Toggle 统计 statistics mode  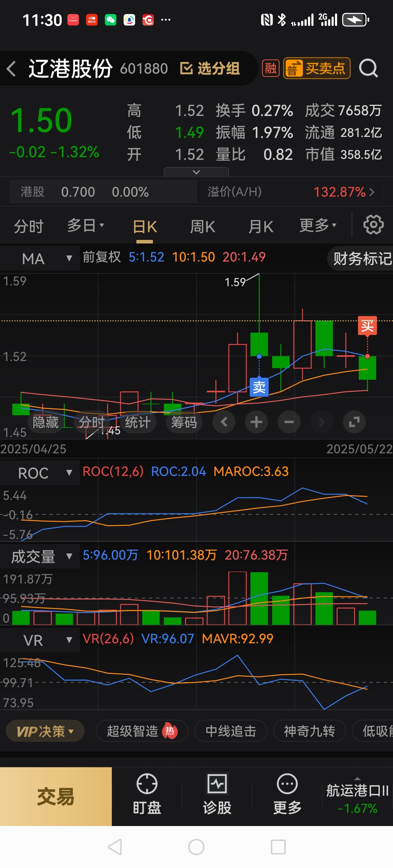tap(138, 422)
